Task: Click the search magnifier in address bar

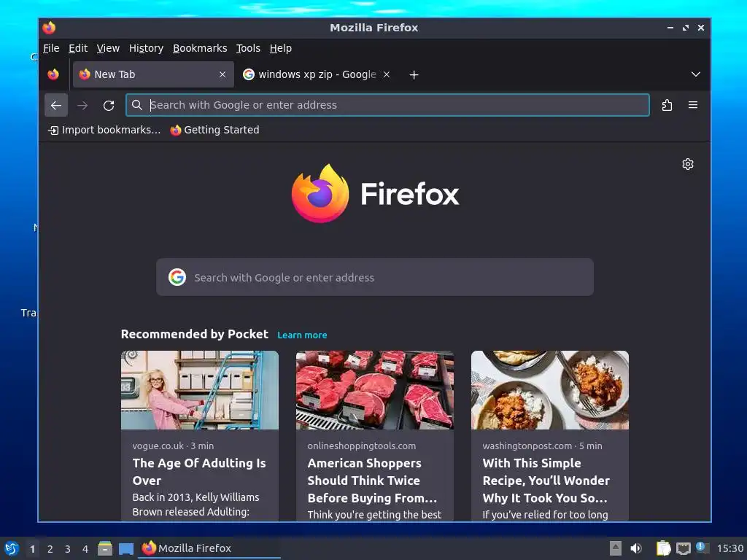Action: (136, 105)
